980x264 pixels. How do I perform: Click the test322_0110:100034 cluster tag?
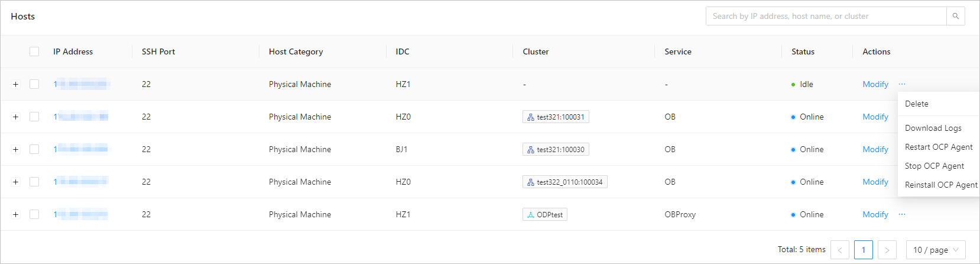[x=564, y=182]
